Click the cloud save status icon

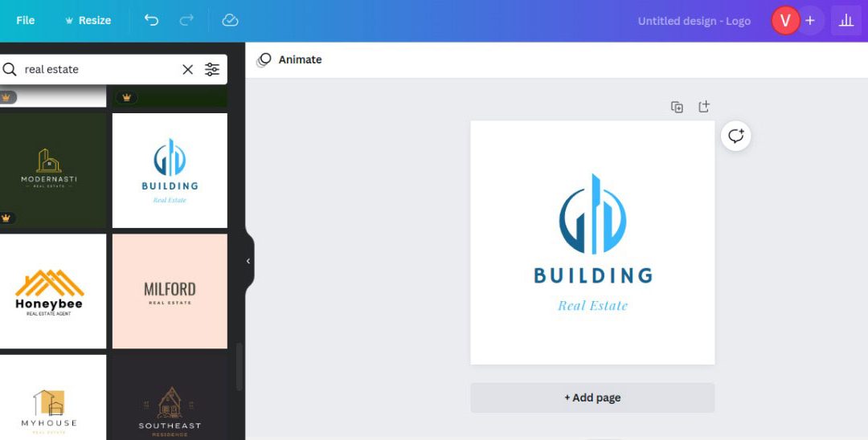point(230,20)
